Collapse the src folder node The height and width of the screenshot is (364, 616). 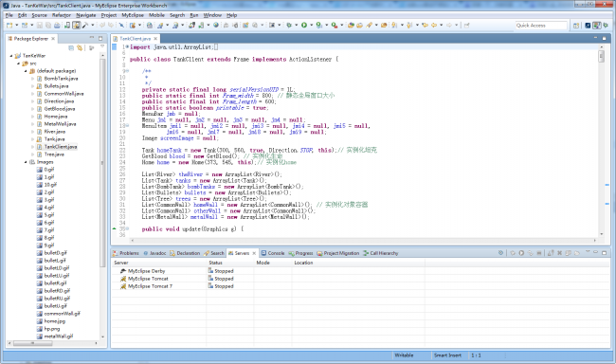[x=18, y=64]
